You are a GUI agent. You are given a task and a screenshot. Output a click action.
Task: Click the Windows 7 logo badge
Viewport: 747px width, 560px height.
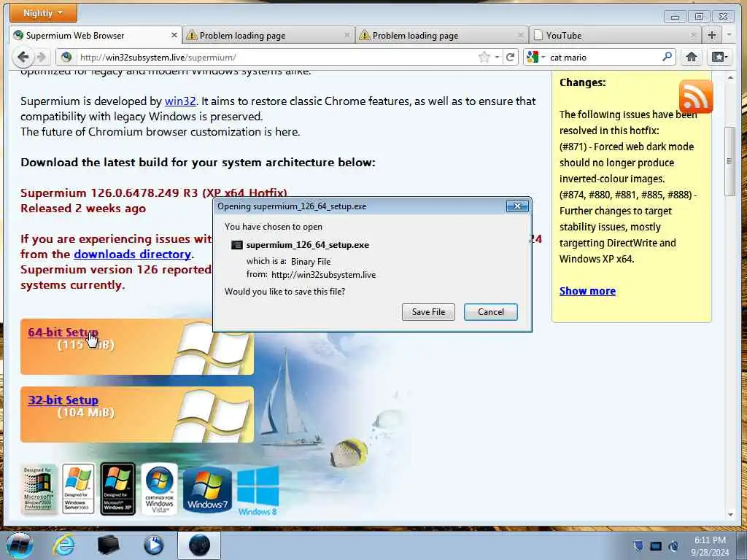coord(207,490)
